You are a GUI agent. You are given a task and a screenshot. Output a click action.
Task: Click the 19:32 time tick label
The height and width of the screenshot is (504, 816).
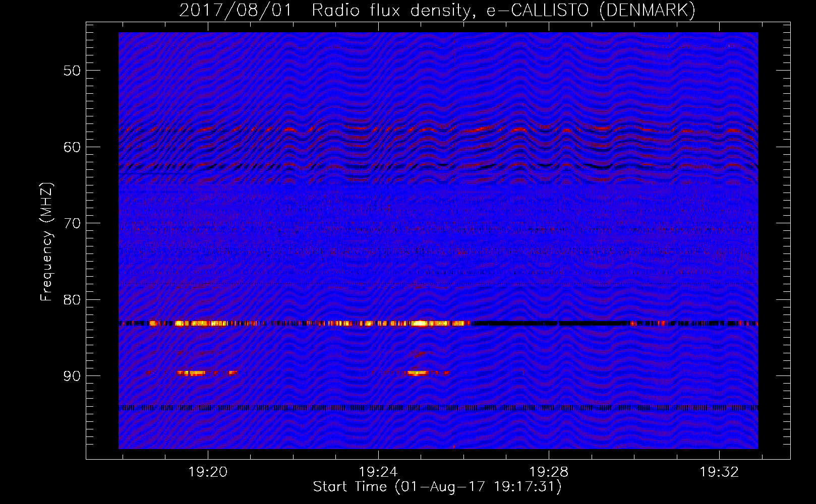pyautogui.click(x=719, y=472)
